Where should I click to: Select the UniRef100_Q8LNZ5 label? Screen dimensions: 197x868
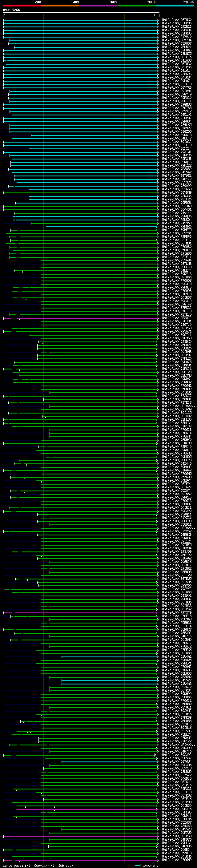177,54
